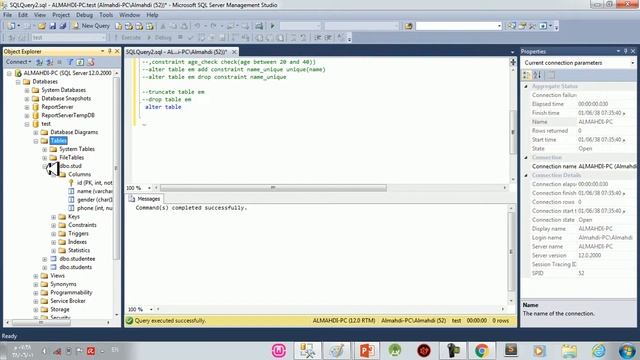Expand the Database Diagrams folder

tap(36, 132)
